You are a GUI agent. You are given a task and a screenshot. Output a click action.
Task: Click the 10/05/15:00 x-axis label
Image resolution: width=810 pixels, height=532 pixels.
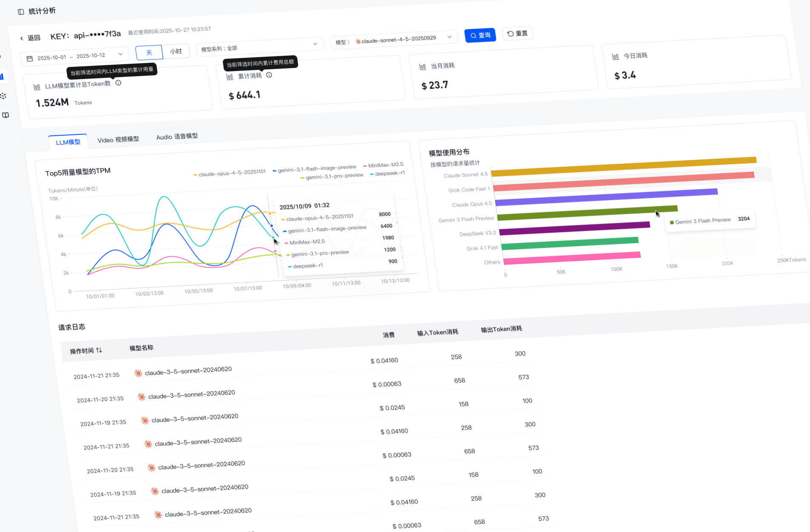(x=198, y=291)
